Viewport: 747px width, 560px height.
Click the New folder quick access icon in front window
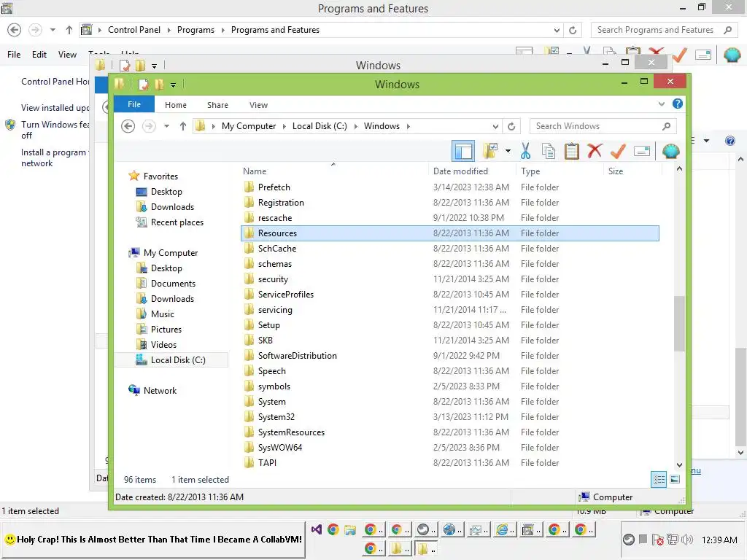[159, 85]
